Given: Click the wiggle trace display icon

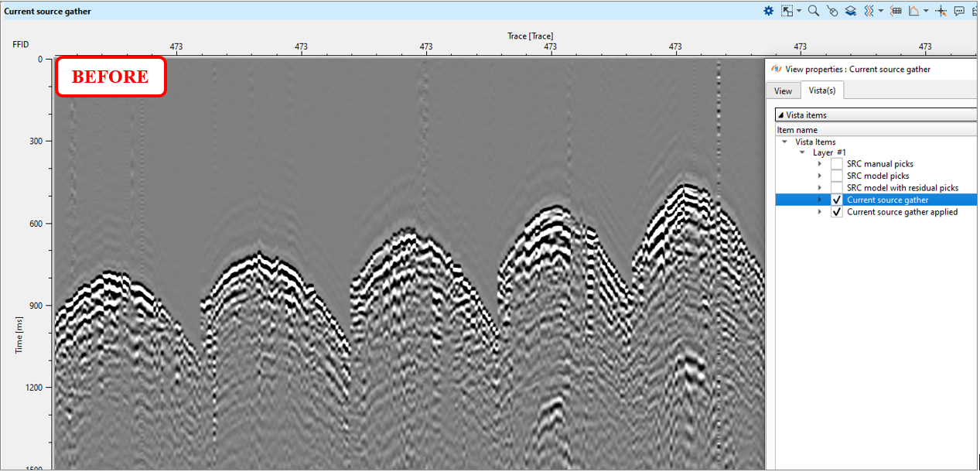Looking at the screenshot, I should pyautogui.click(x=869, y=11).
